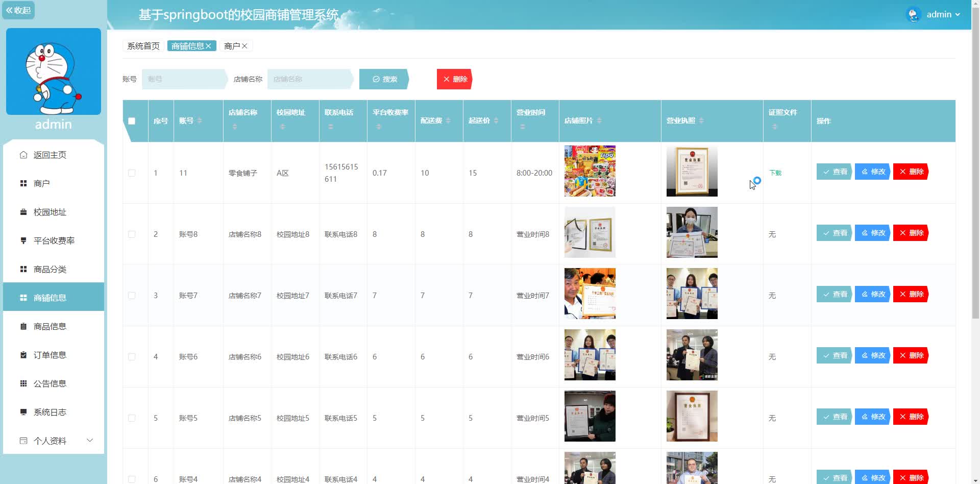The height and width of the screenshot is (484, 980).
Task: Sort by 营业执照 column arrows
Action: pyautogui.click(x=701, y=120)
